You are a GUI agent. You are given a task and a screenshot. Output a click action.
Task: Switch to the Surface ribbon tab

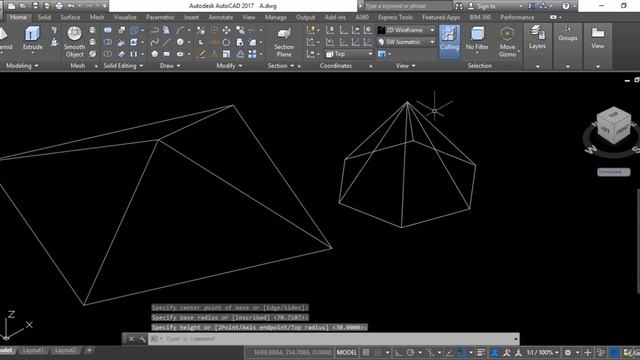pos(70,17)
